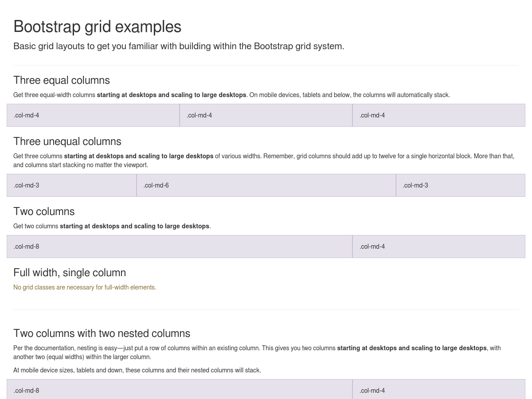
Task: Click the "Two columns" section heading
Action: click(44, 211)
